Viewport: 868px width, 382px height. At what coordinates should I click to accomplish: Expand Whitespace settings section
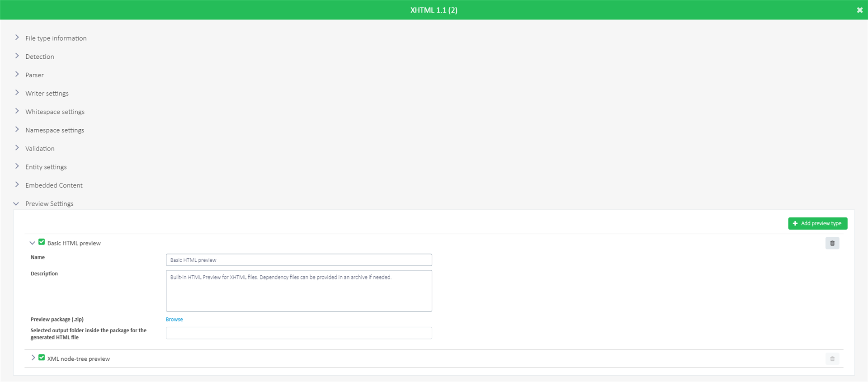tap(17, 111)
